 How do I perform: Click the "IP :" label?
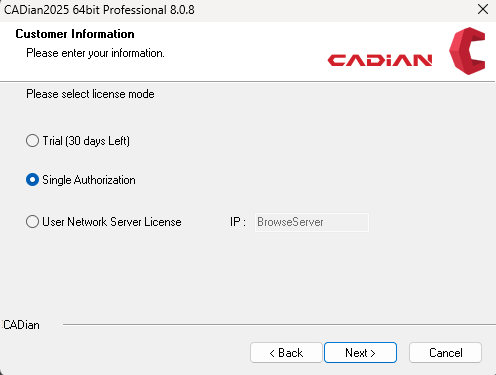(238, 222)
